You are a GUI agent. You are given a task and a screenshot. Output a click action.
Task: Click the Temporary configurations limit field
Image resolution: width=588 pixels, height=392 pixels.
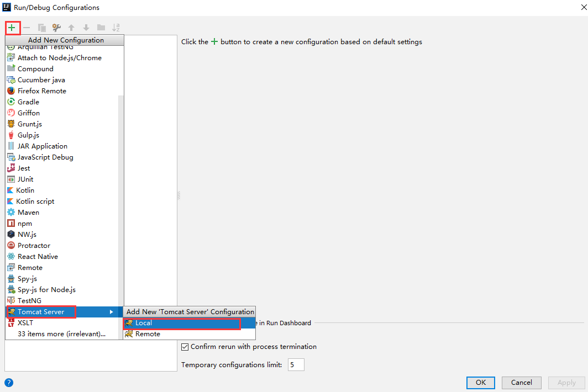(x=296, y=364)
